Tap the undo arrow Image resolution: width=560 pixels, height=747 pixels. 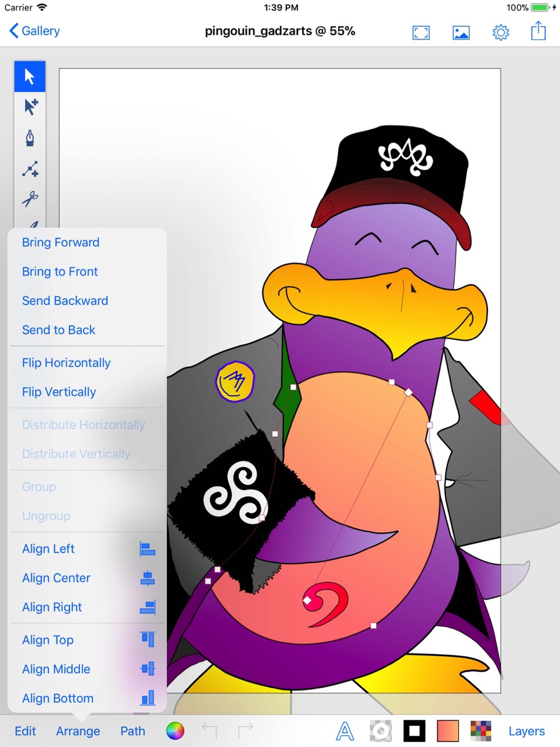209,730
